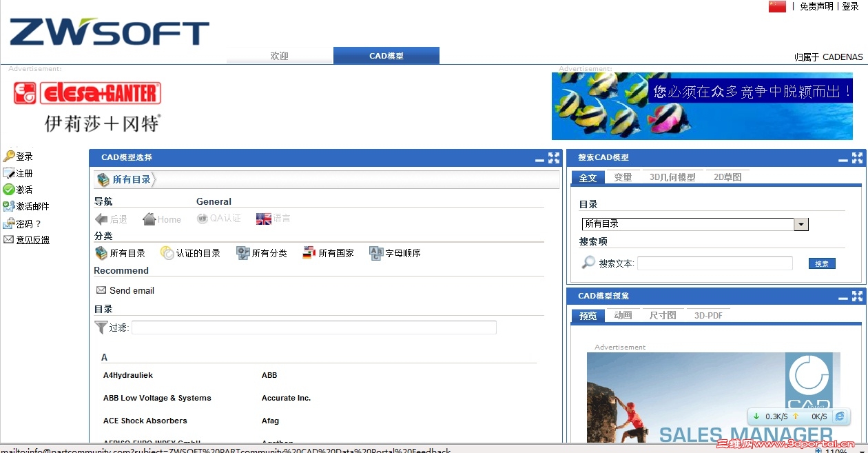Image resolution: width=868 pixels, height=453 pixels.
Task: Select the 动画 animation tab
Action: tap(623, 315)
